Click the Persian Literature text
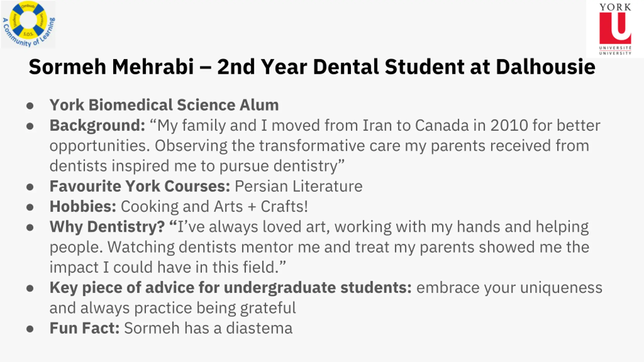Image resolution: width=644 pixels, height=362 pixels. coord(299,186)
